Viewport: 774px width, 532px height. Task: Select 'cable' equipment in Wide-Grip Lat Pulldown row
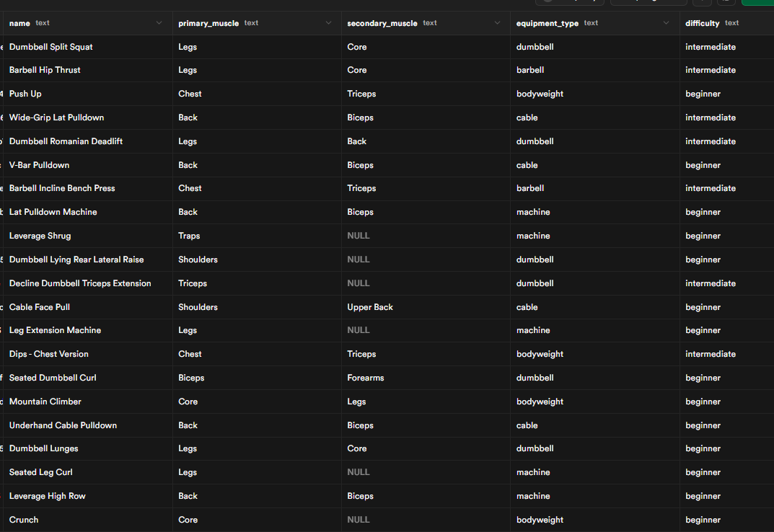pos(595,118)
